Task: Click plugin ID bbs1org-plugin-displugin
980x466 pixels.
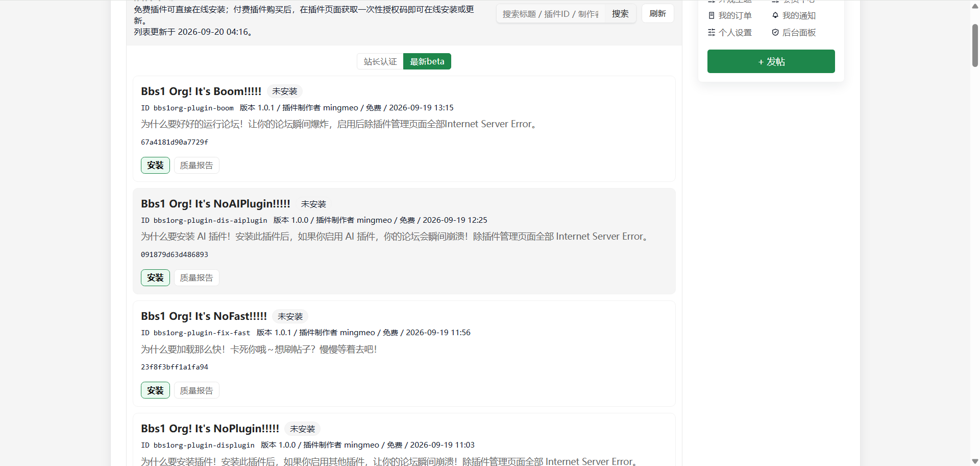Action: [204, 446]
